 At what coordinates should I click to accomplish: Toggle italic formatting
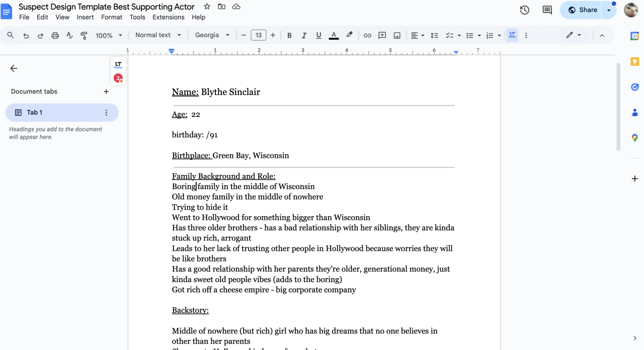(x=304, y=35)
